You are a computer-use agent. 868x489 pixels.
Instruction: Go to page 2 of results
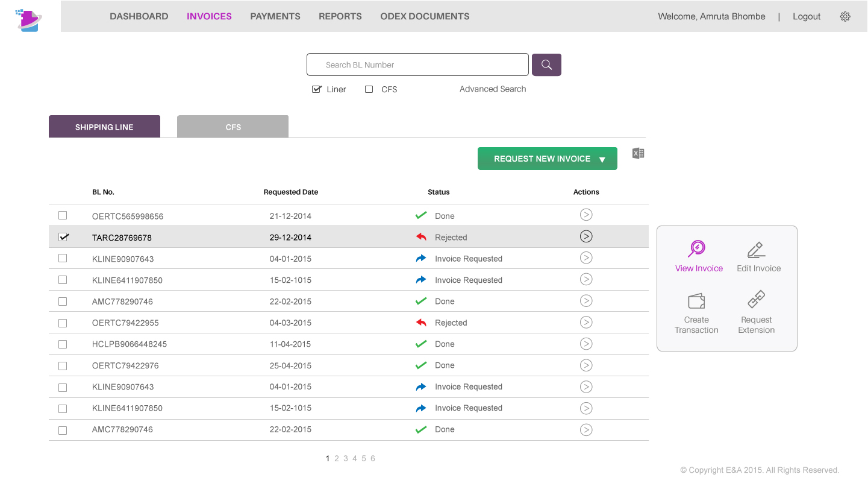(337, 459)
